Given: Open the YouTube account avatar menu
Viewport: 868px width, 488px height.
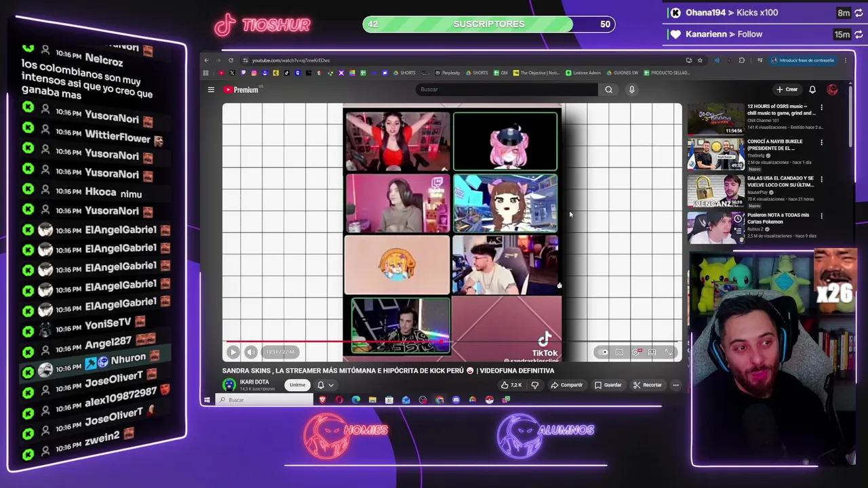Looking at the screenshot, I should [x=832, y=89].
